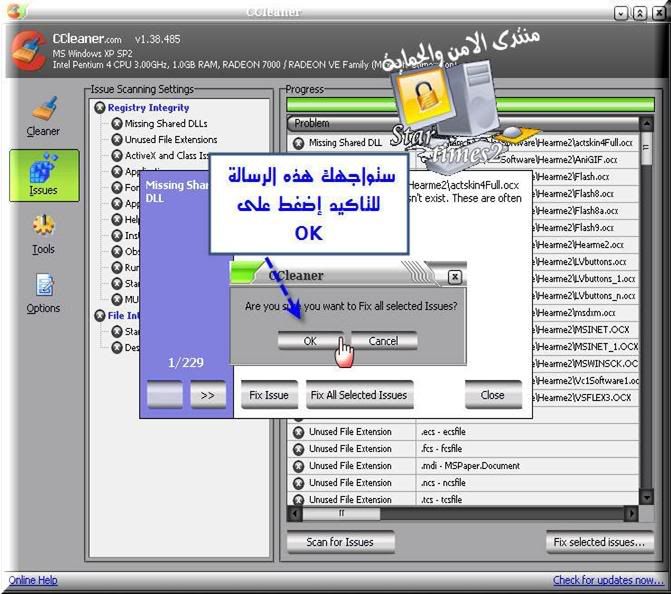Select the '.mdi - MSPaper.Document' entry text
Screen dimensions: 671x594
click(470, 466)
